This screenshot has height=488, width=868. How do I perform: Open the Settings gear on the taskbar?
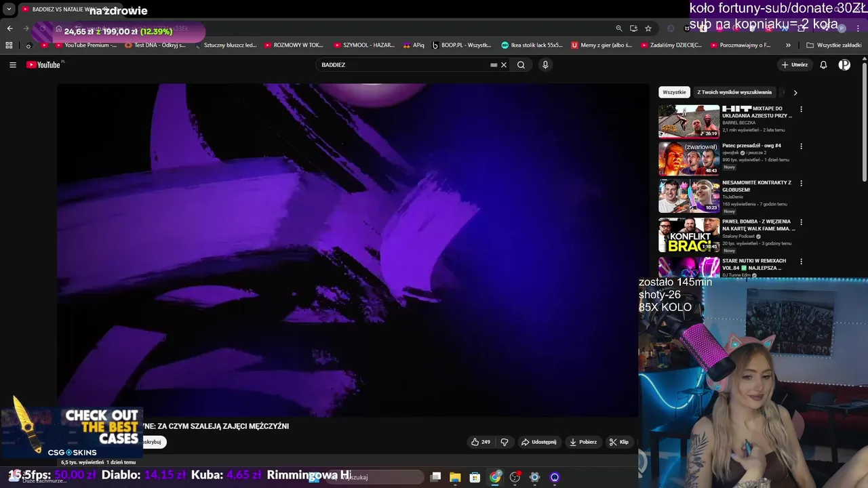click(x=534, y=477)
